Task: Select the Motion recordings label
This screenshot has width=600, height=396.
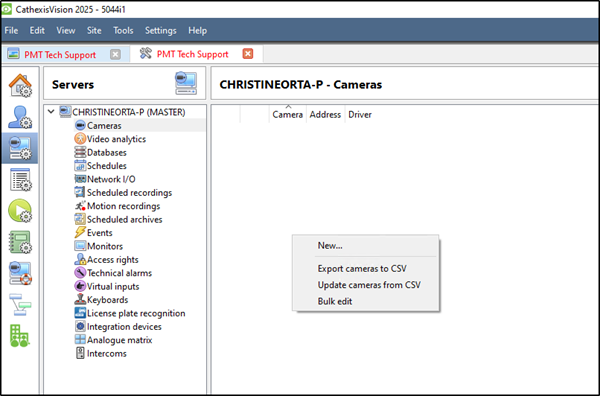Action: coord(124,206)
